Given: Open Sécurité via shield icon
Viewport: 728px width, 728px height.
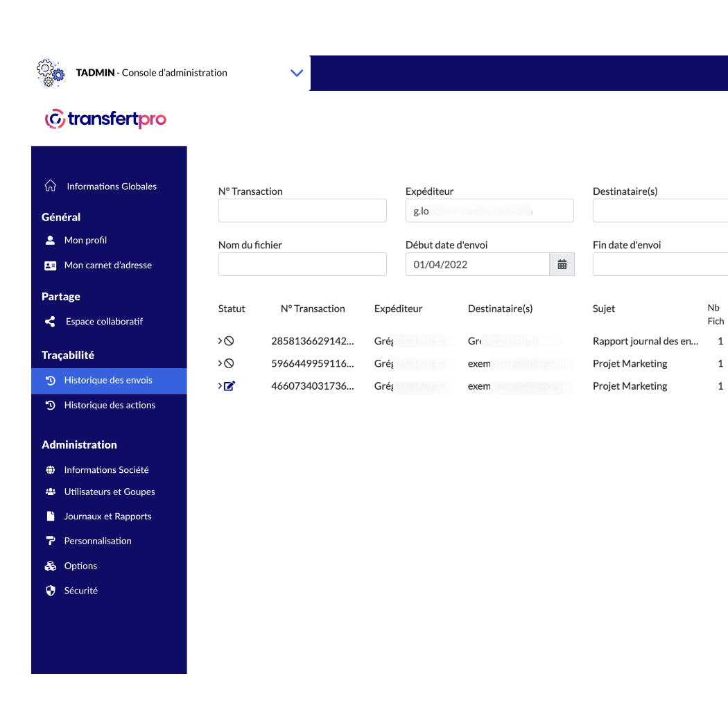Looking at the screenshot, I should (51, 590).
